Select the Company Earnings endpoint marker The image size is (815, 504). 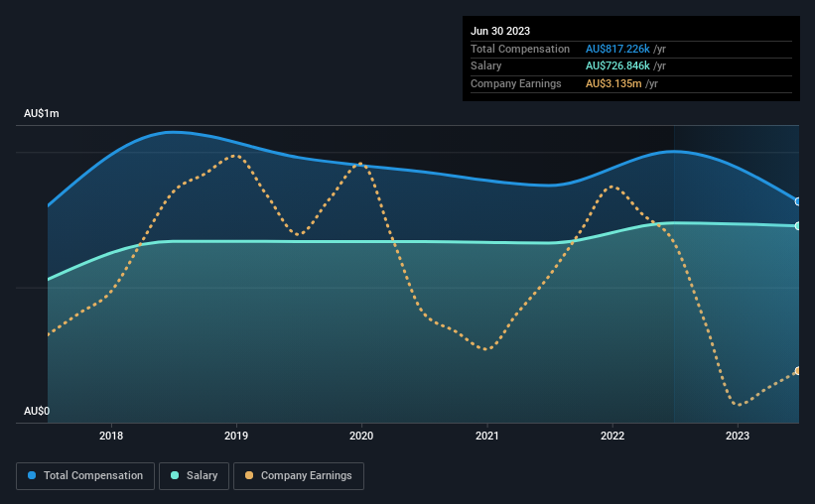coord(797,371)
